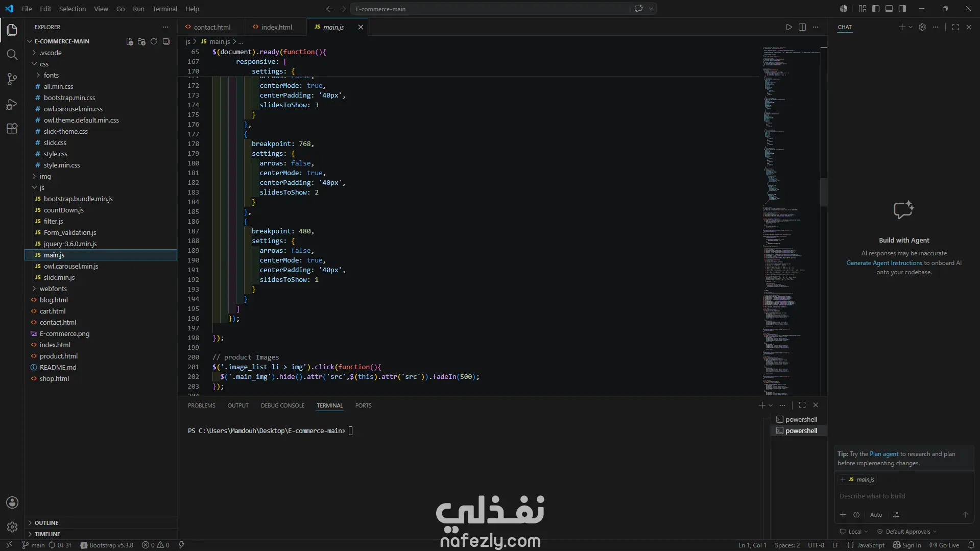Open editor More Actions ellipsis
Viewport: 980px width, 551px height.
coord(816,27)
